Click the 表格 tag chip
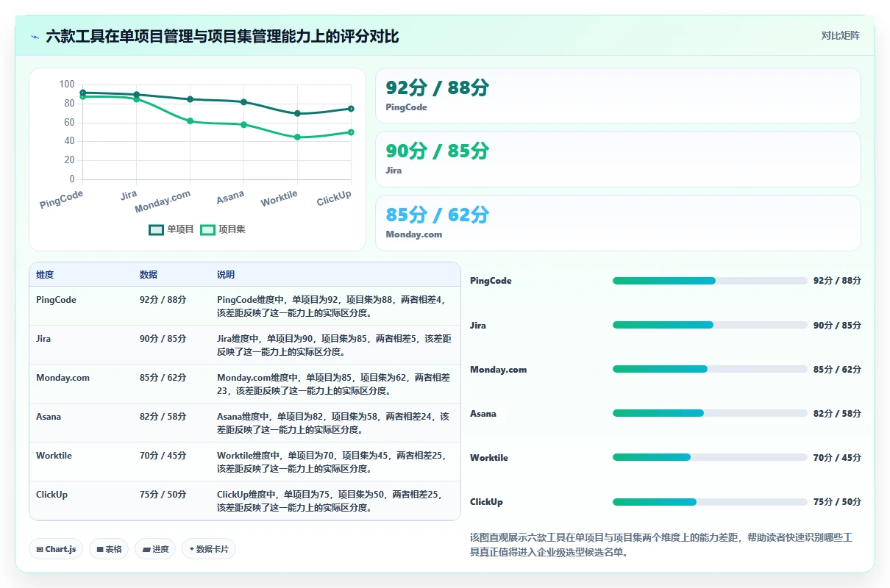The image size is (890, 588). tap(109, 549)
